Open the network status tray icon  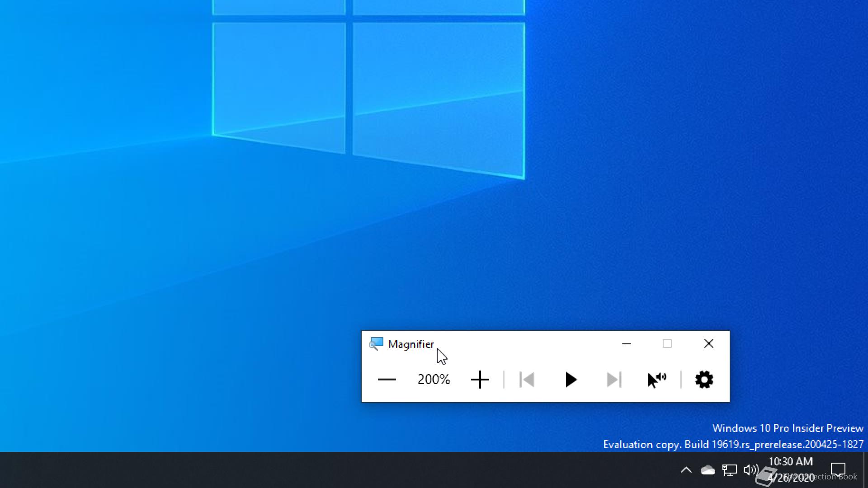pos(729,470)
